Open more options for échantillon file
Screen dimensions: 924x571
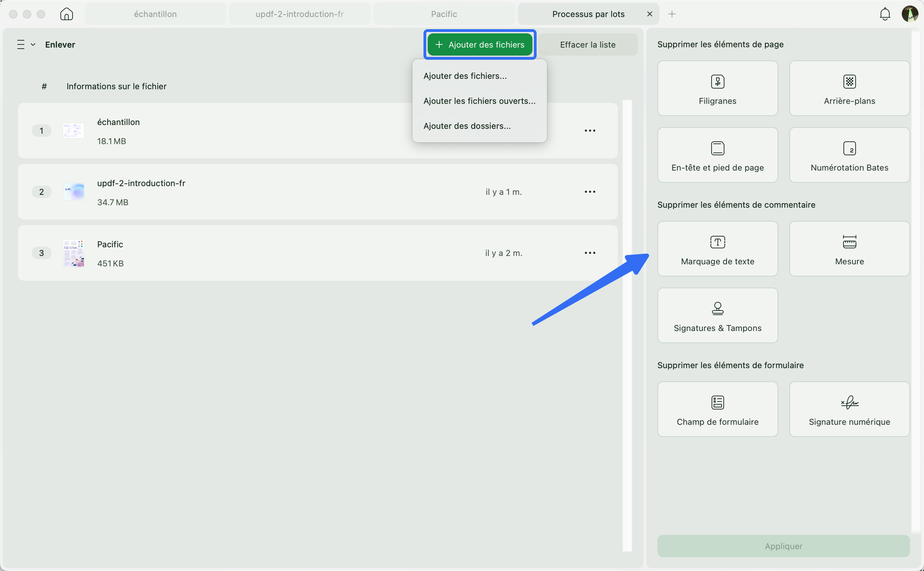point(590,131)
